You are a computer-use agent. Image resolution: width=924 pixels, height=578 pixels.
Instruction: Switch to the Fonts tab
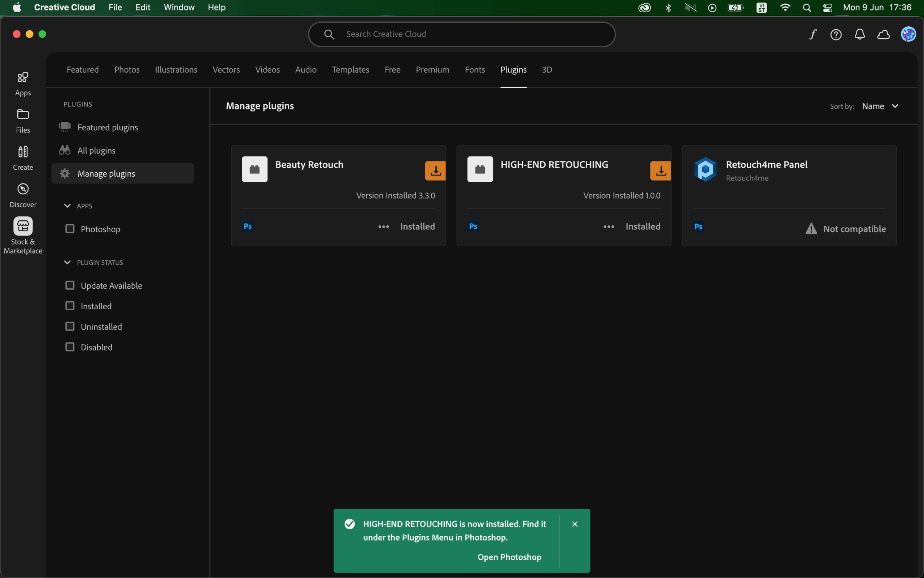[475, 70]
